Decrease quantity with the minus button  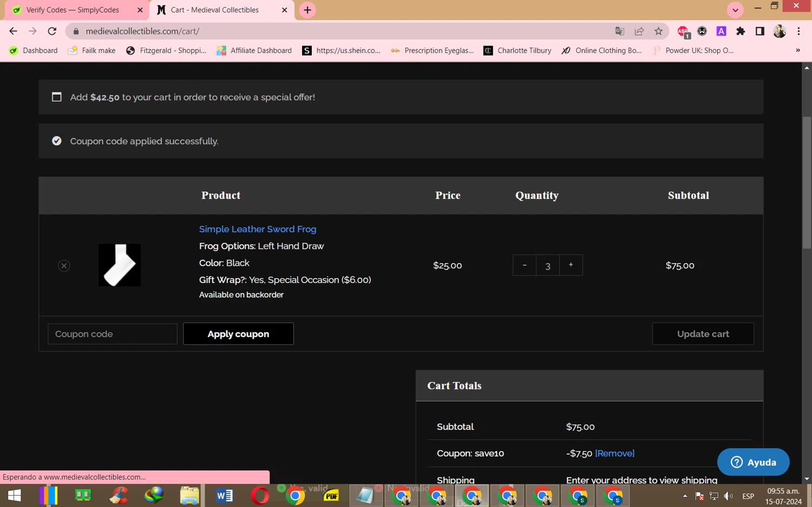[x=524, y=265]
